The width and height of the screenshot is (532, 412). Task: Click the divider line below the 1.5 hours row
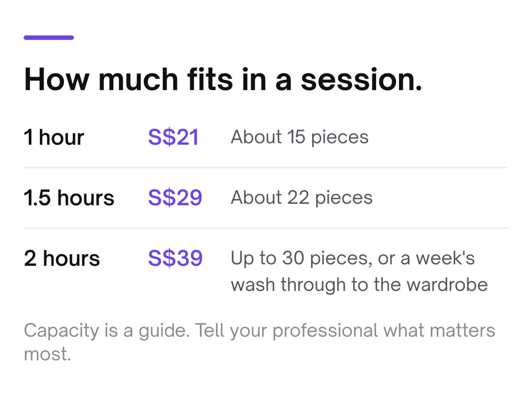(x=266, y=228)
